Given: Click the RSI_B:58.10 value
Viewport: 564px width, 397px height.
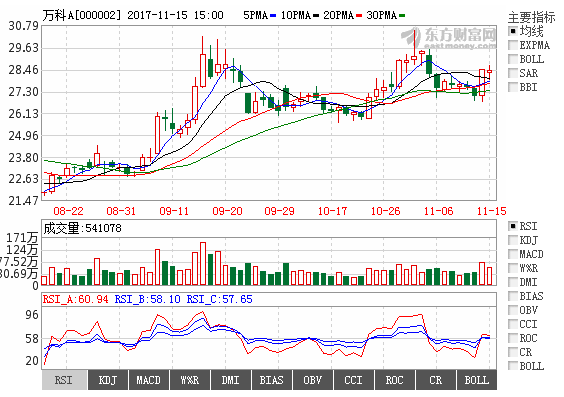Looking at the screenshot, I should (x=147, y=299).
